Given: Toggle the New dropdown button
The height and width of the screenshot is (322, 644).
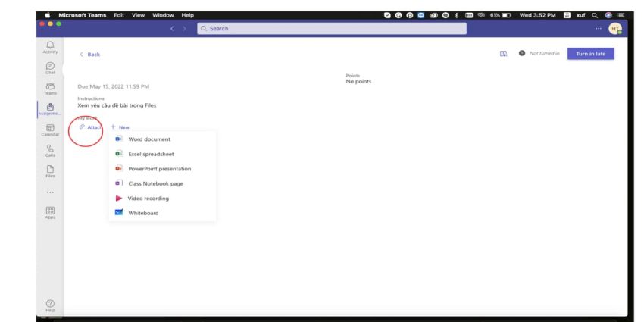Looking at the screenshot, I should point(120,127).
